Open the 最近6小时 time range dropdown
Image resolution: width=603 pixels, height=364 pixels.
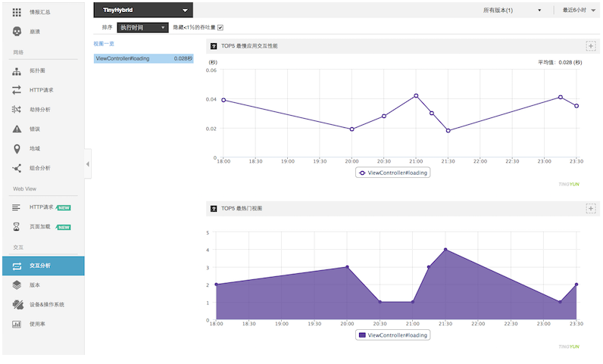[x=580, y=11]
